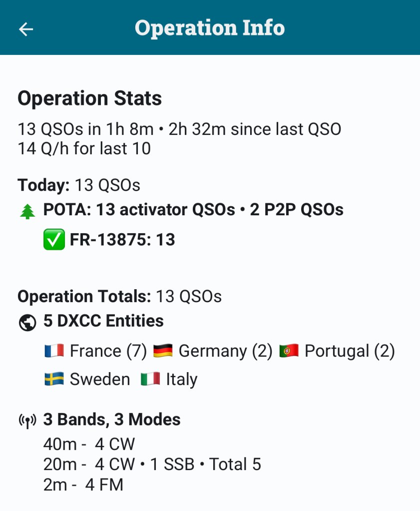The image size is (420, 511).
Task: Click the antenna icon beside Bands
Action: 27,421
